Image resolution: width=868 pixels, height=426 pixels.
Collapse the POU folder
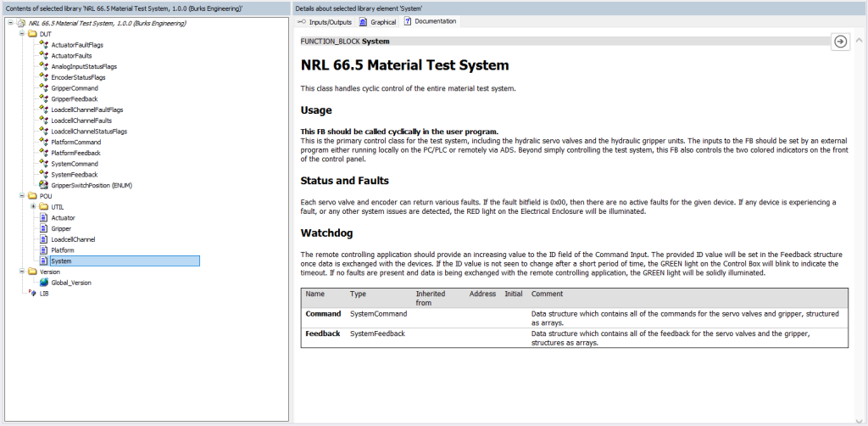[22, 196]
